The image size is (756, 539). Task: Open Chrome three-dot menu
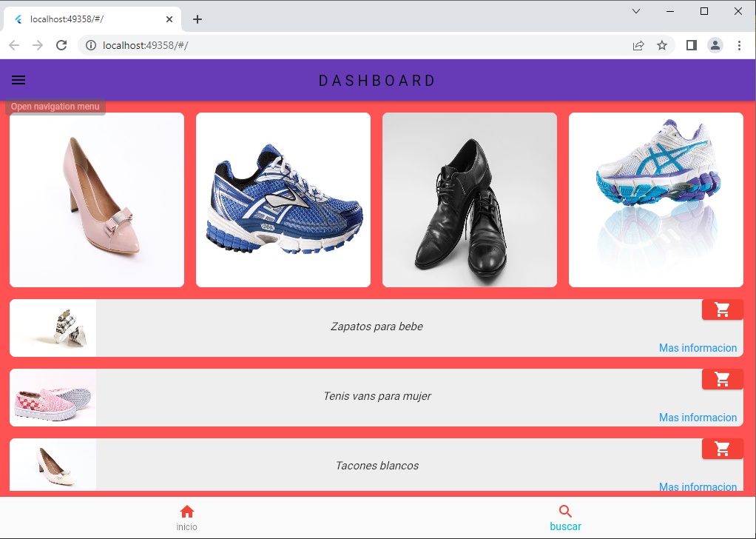click(739, 45)
